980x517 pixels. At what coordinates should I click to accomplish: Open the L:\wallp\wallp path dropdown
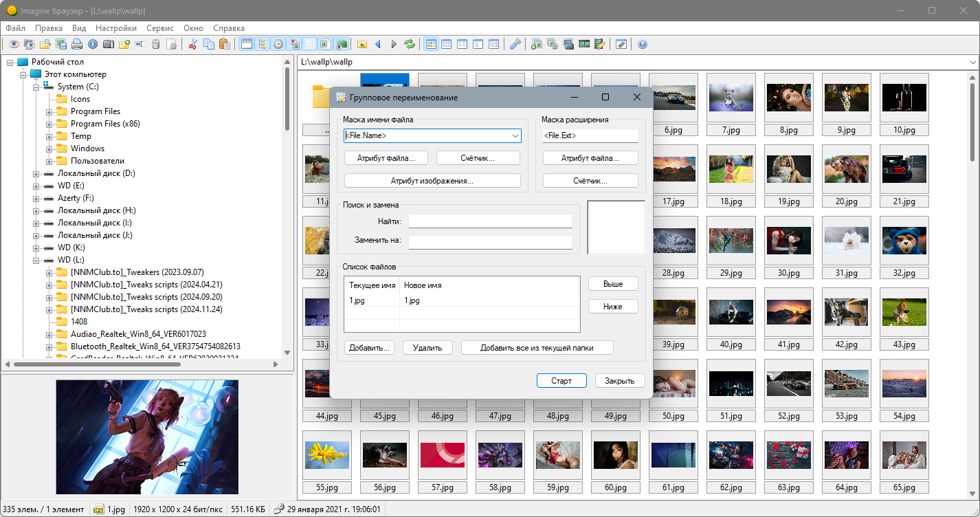[972, 62]
